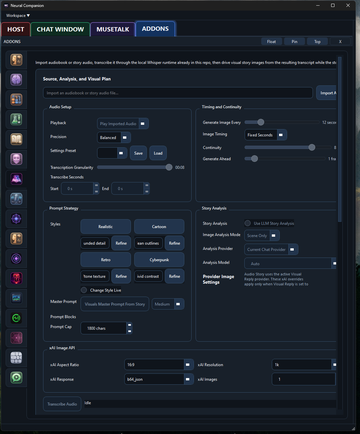Open the blue landscape picture addon icon
The width and height of the screenshot is (360, 434).
point(16,298)
